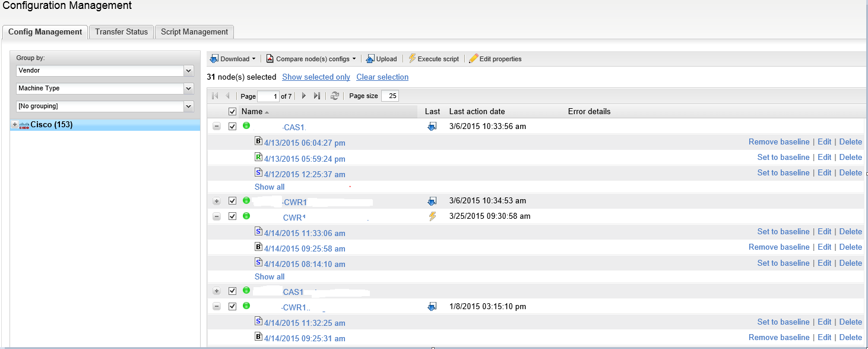This screenshot has width=868, height=349.
Task: Click the Error details column header
Action: pyautogui.click(x=589, y=111)
